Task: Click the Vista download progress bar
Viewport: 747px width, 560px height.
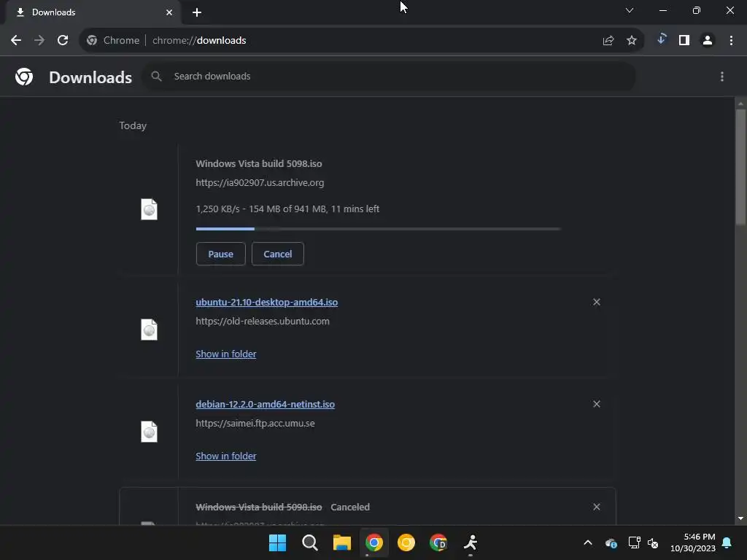Action: (379, 229)
